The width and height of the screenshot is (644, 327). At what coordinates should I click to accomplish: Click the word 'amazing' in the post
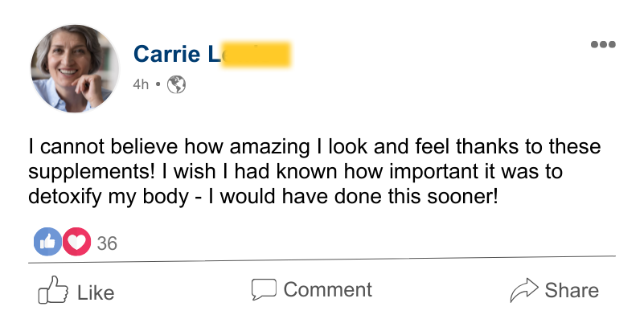point(269,148)
